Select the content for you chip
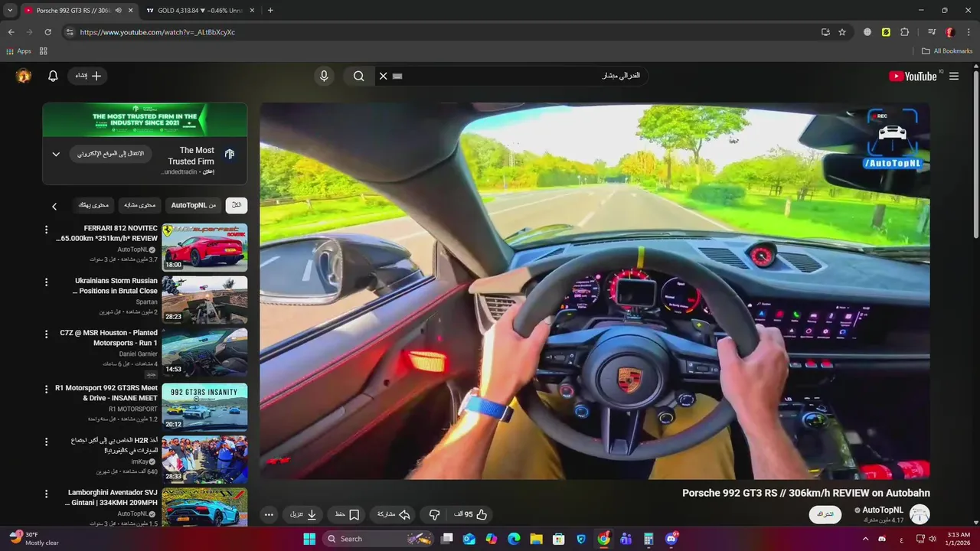This screenshot has height=551, width=980. (x=94, y=205)
